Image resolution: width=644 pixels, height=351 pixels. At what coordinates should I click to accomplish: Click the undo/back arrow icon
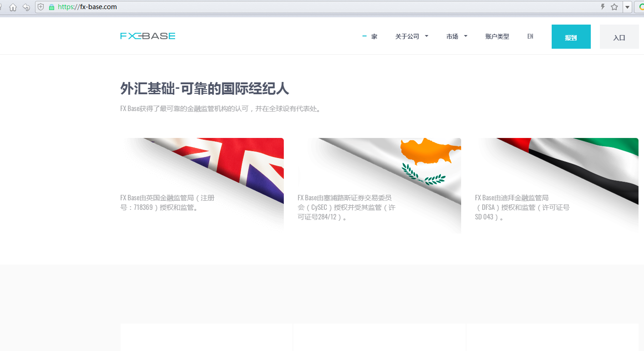tap(26, 7)
